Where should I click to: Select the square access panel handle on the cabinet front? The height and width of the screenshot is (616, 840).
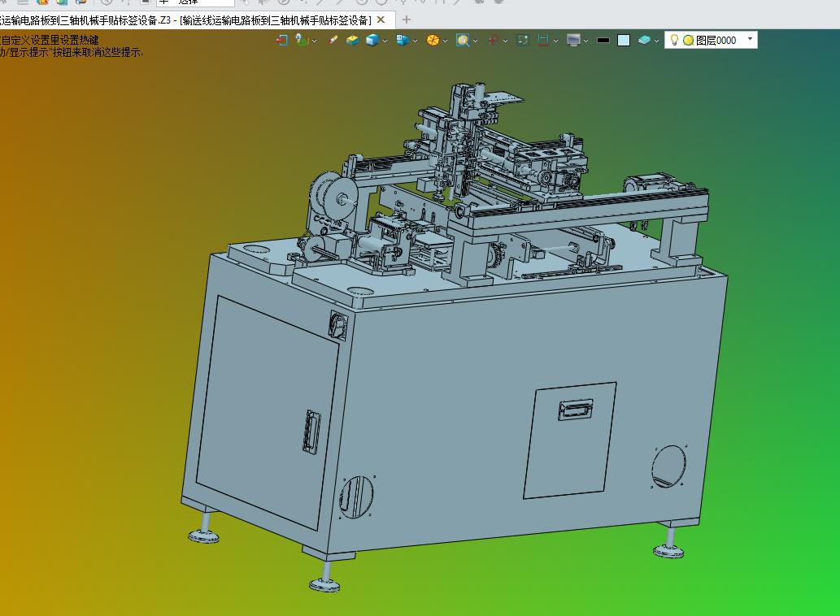click(x=576, y=410)
